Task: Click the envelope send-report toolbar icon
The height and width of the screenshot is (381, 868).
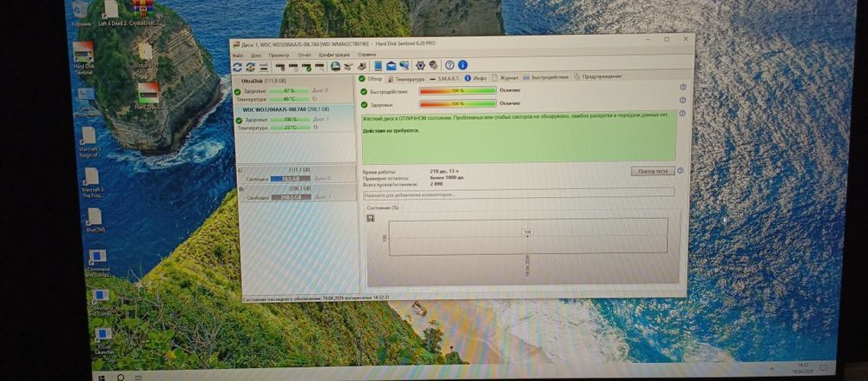Action: [391, 66]
